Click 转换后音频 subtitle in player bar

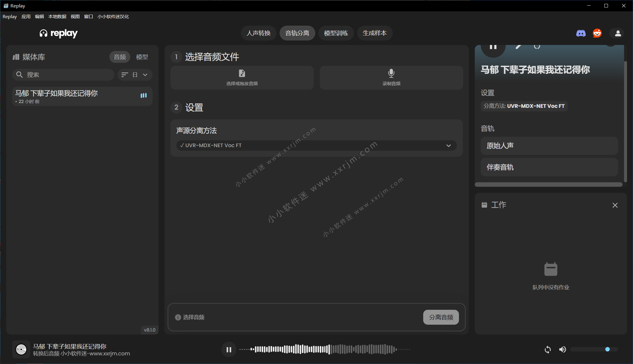81,354
